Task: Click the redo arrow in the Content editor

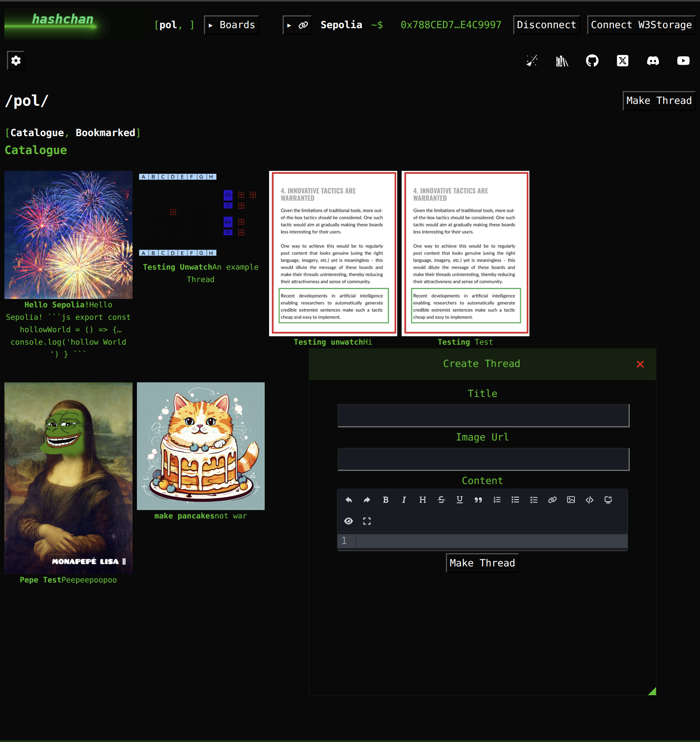Action: [x=367, y=500]
